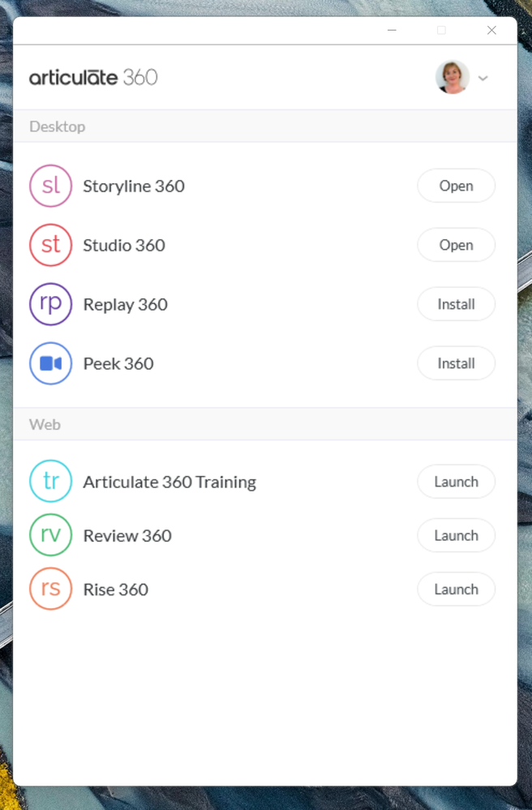Launch Rise 360
This screenshot has height=810, width=532.
click(456, 589)
